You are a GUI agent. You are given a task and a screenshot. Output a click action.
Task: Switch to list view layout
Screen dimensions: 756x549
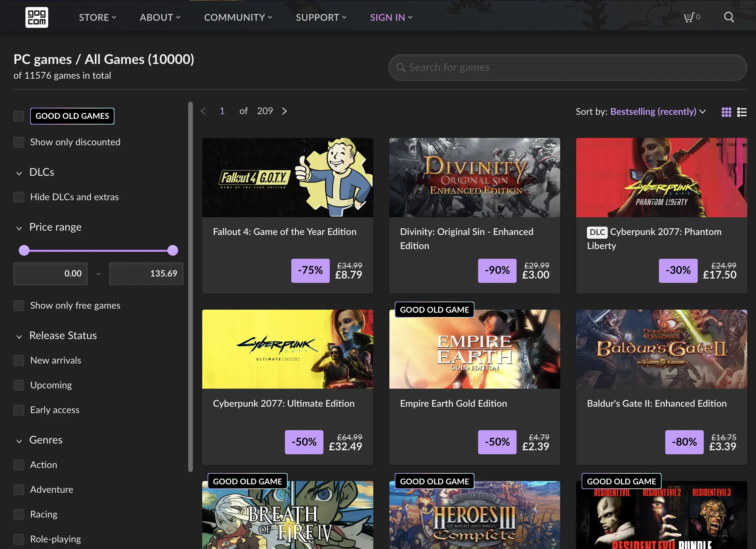click(742, 112)
